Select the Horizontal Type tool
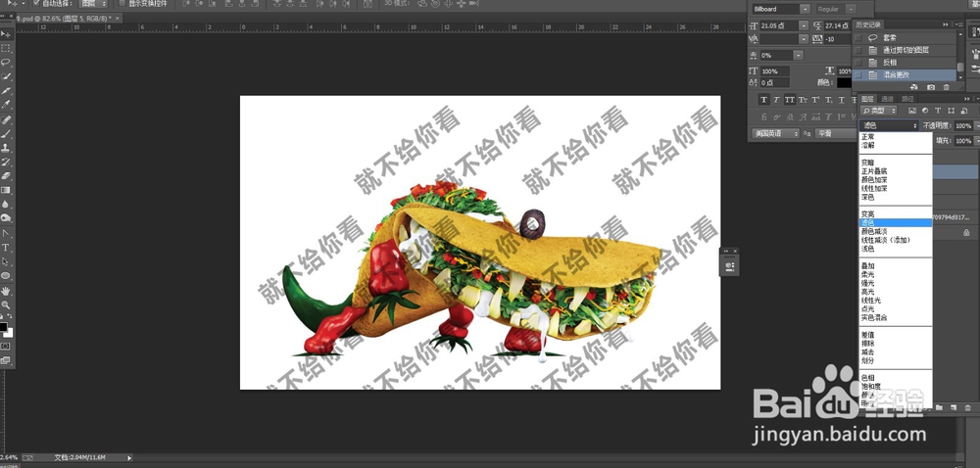 pos(6,248)
